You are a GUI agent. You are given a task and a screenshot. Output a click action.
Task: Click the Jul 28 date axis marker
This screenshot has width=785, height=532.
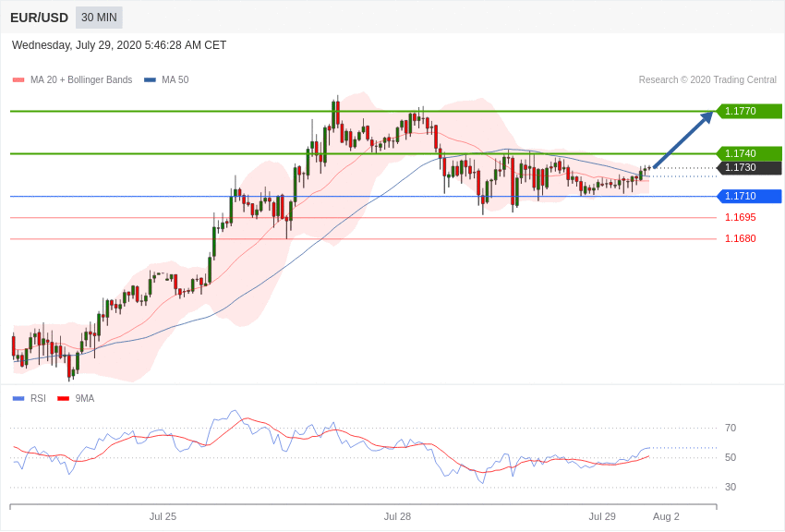(x=397, y=516)
